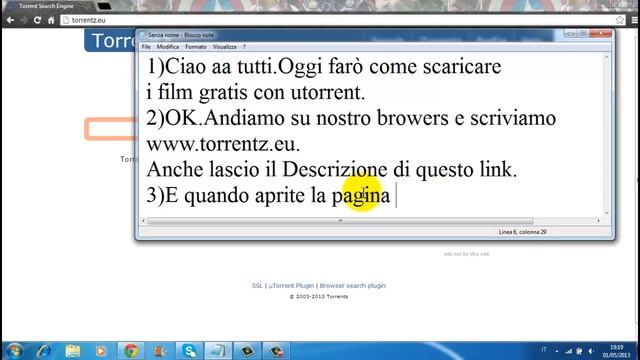Click the taskbar clock showing 19:19
The image size is (640, 360).
617,351
